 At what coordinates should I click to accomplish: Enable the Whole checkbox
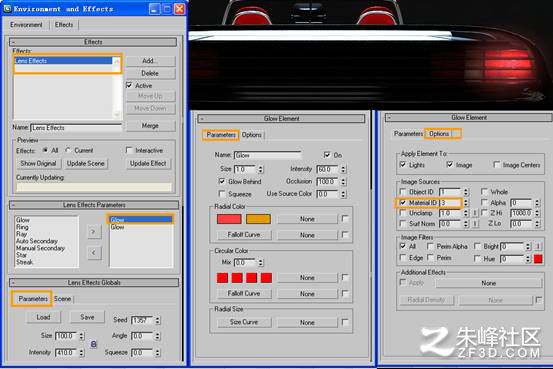[485, 192]
